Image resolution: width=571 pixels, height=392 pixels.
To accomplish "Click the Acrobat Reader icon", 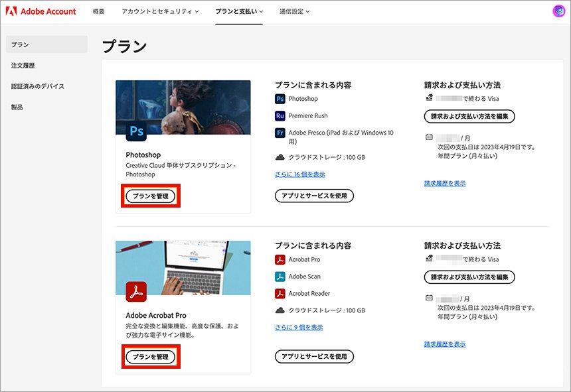I will tap(280, 293).
